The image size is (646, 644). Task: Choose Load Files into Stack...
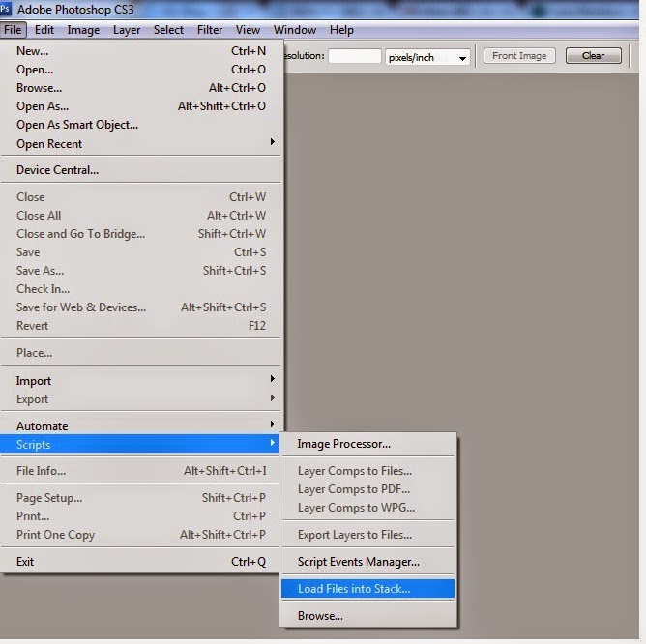click(367, 588)
